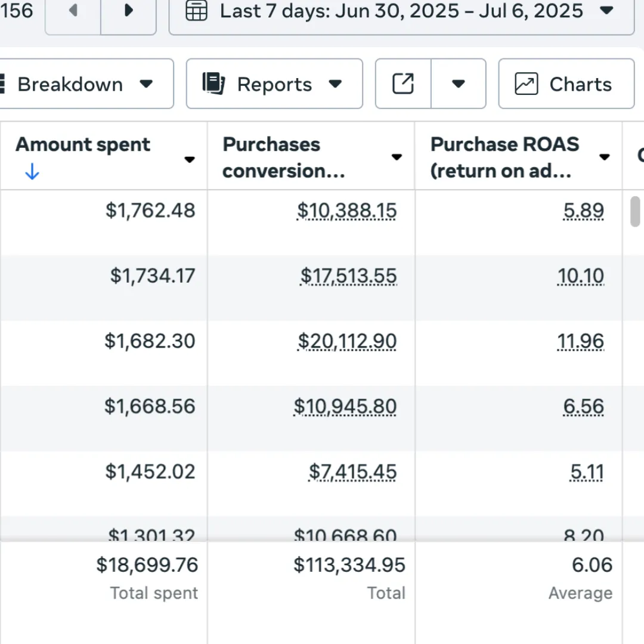Click the $20,112.90 purchases conversion value
The width and height of the screenshot is (644, 644).
tap(347, 341)
